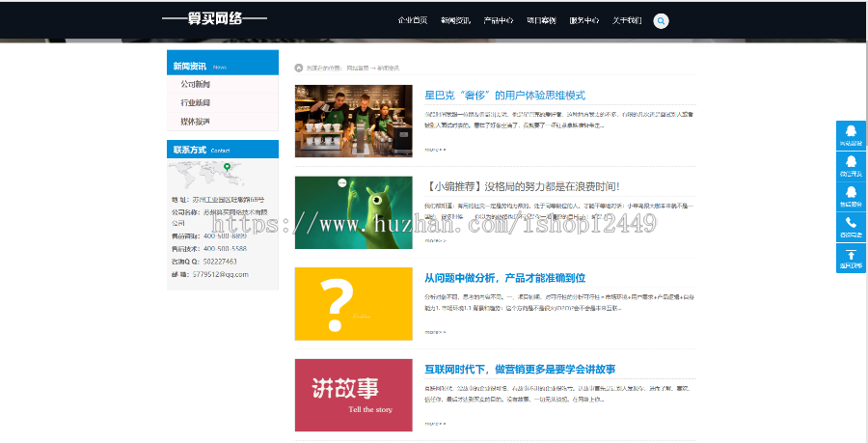Open article 星巴克“奢侈”的用户体验思维模式
The width and height of the screenshot is (868, 443).
504,96
